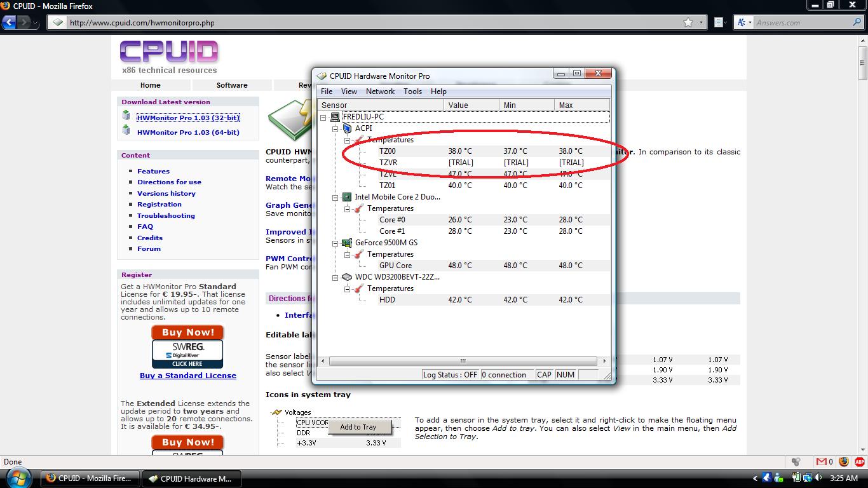The width and height of the screenshot is (868, 488).
Task: Click thermometer icon under GeForce 9500M GS
Action: click(359, 254)
